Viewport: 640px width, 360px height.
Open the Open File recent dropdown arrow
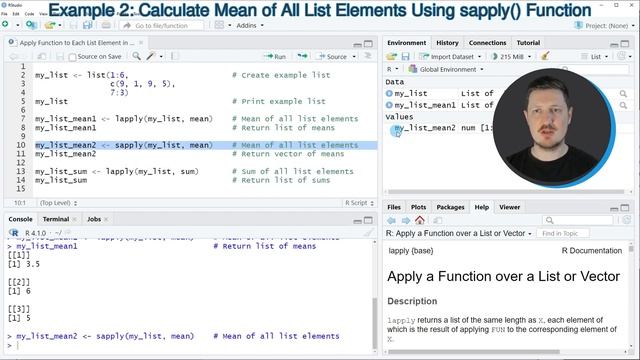pos(60,25)
